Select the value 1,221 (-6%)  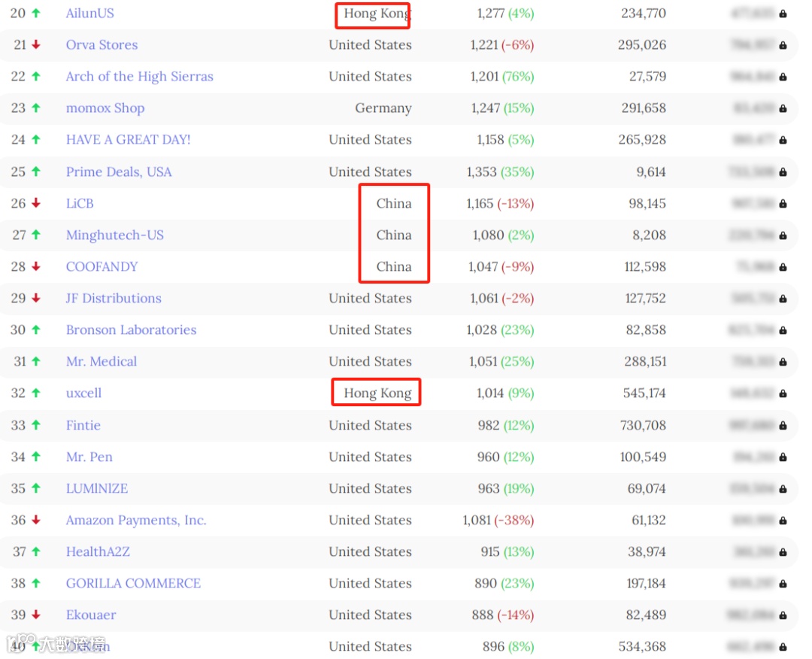tap(501, 45)
